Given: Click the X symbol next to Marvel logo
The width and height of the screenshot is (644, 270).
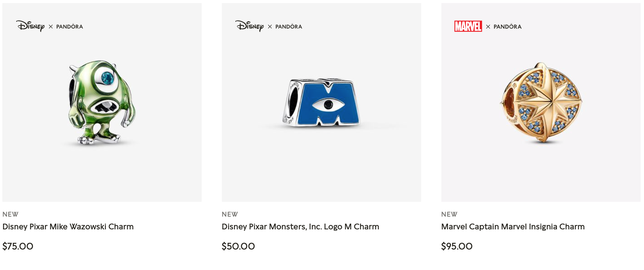Looking at the screenshot, I should 488,27.
